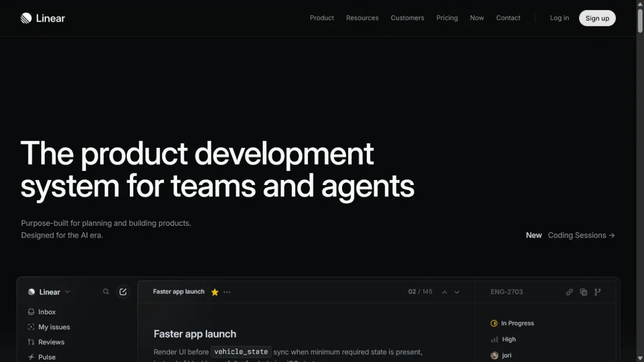Open the three-dot issue options menu
This screenshot has width=644, height=362.
(227, 292)
